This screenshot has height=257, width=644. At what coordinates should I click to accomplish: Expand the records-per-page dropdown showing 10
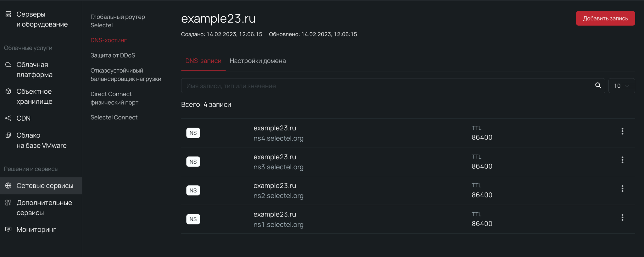pyautogui.click(x=622, y=86)
